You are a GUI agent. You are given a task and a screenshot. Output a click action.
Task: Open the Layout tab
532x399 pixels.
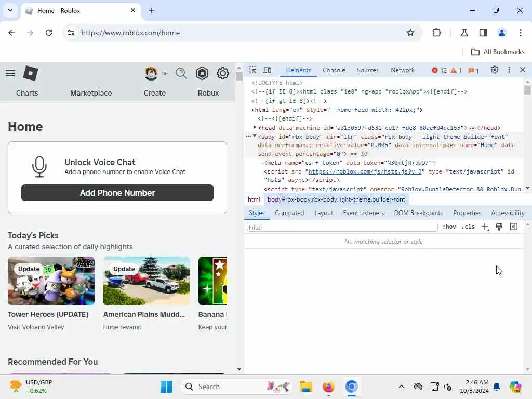coord(323,213)
